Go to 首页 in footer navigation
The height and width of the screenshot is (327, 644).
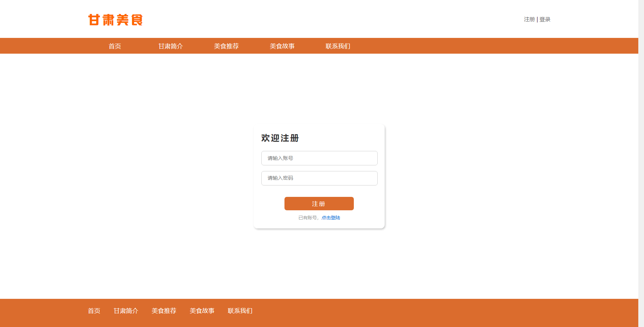pos(94,311)
